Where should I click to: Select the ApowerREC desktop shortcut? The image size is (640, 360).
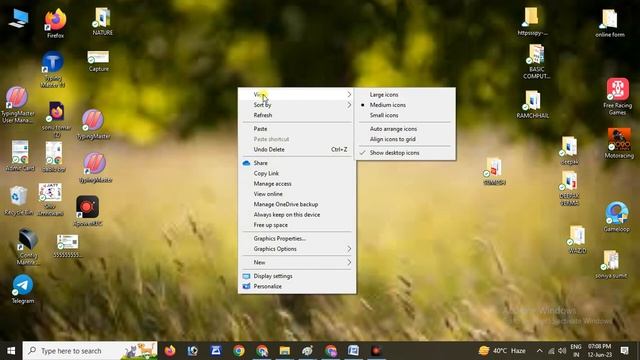point(87,210)
